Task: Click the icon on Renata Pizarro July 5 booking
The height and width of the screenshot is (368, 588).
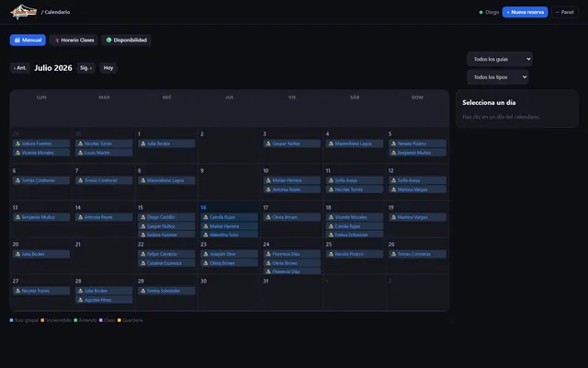Action: (x=393, y=144)
